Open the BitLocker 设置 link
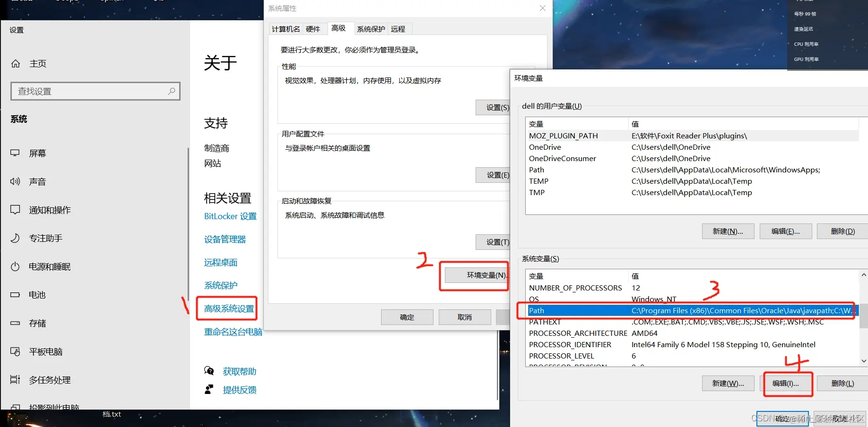 click(x=230, y=216)
